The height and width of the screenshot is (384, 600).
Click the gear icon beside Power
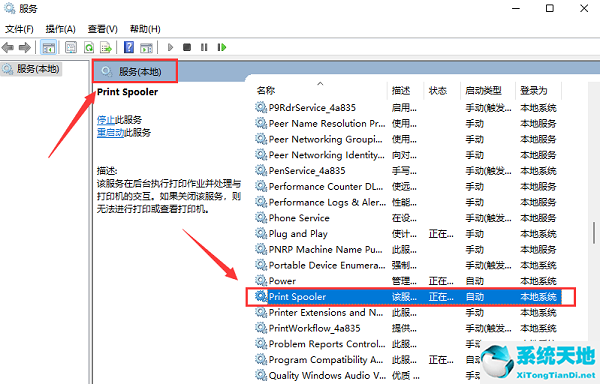261,280
